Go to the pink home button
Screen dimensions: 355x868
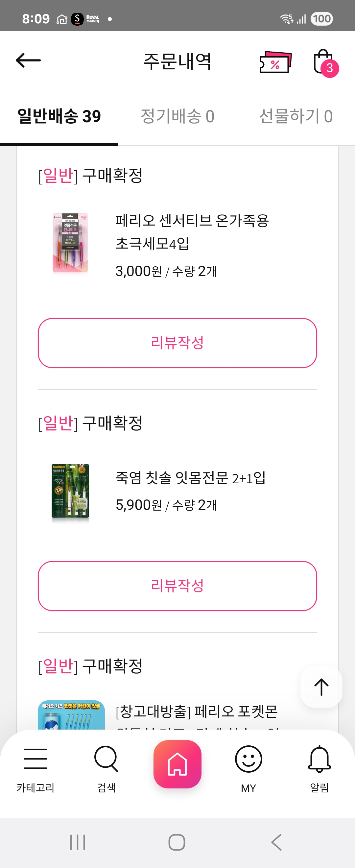tap(177, 764)
